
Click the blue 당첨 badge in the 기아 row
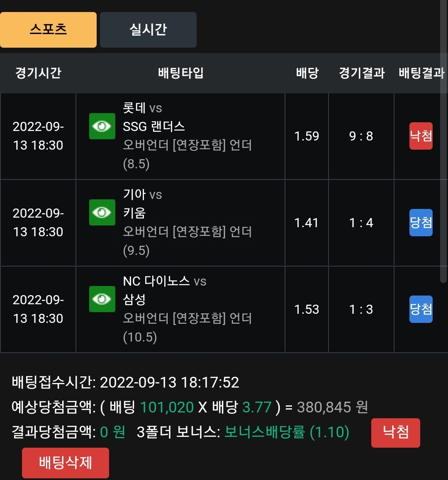(421, 223)
